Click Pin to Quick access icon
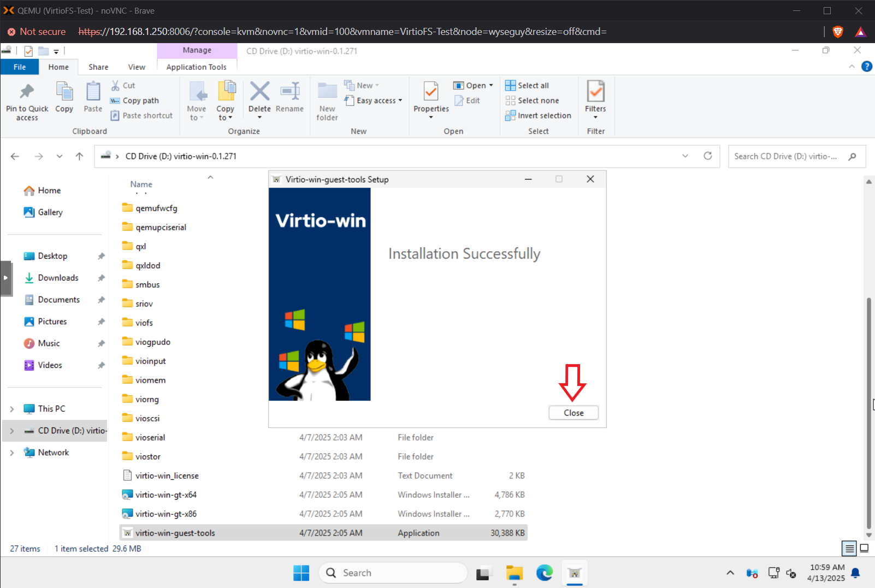This screenshot has width=875, height=588. tap(27, 91)
